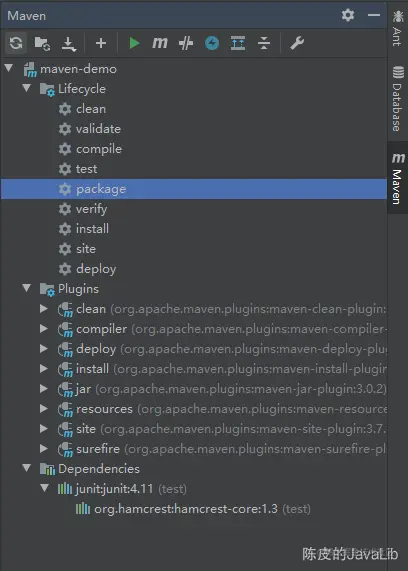Select the jar plugin row
The height and width of the screenshot is (571, 408).
pyautogui.click(x=193, y=389)
